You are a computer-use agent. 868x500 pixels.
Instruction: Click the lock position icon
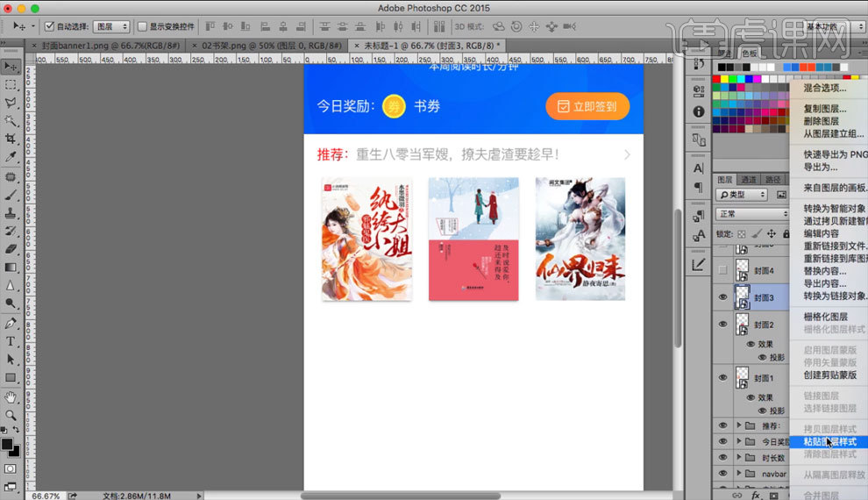(772, 233)
